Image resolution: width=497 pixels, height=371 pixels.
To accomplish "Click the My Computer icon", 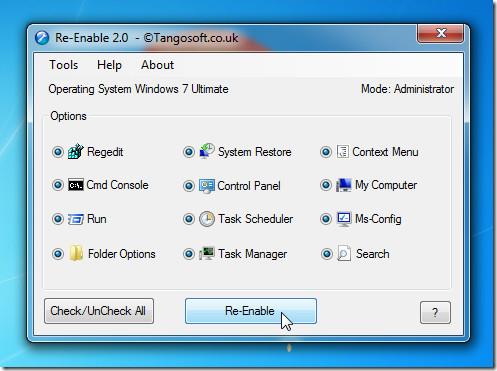I will [344, 185].
